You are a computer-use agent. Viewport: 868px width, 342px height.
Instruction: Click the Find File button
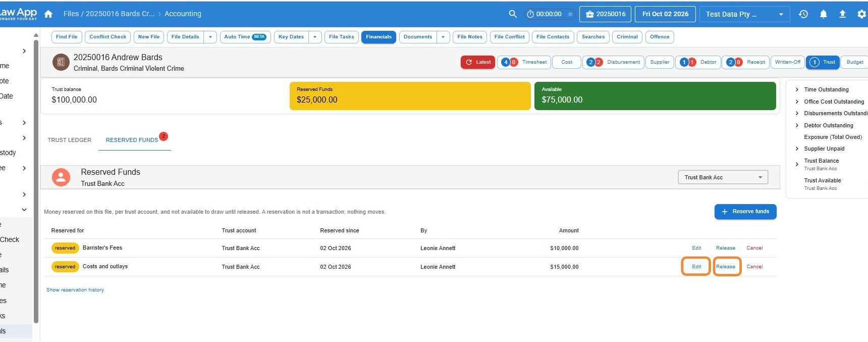(67, 37)
